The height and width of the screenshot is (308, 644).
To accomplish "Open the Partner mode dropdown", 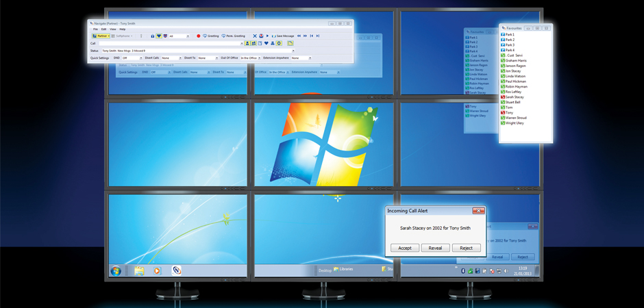I will coord(101,36).
